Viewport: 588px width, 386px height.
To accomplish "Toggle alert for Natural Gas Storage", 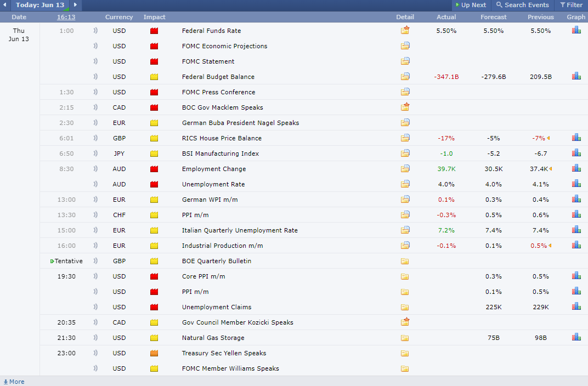I will click(x=95, y=338).
